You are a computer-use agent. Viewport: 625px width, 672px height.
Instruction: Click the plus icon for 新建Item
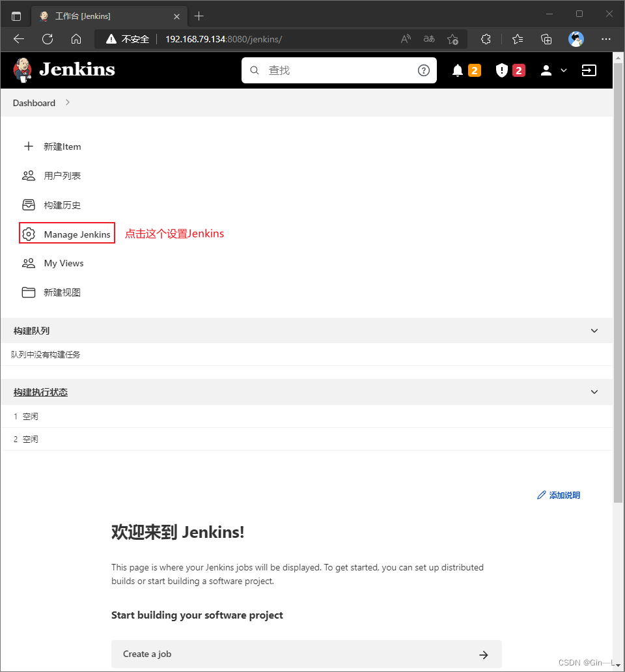point(29,146)
